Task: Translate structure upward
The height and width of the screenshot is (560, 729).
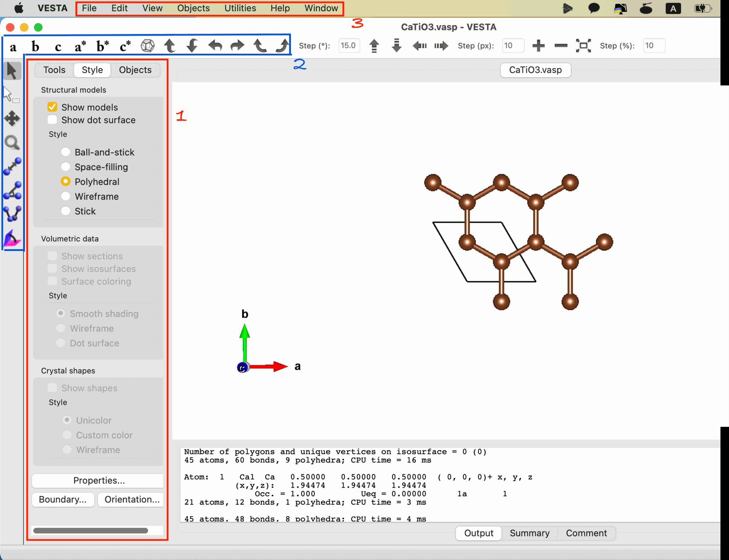Action: tap(374, 46)
